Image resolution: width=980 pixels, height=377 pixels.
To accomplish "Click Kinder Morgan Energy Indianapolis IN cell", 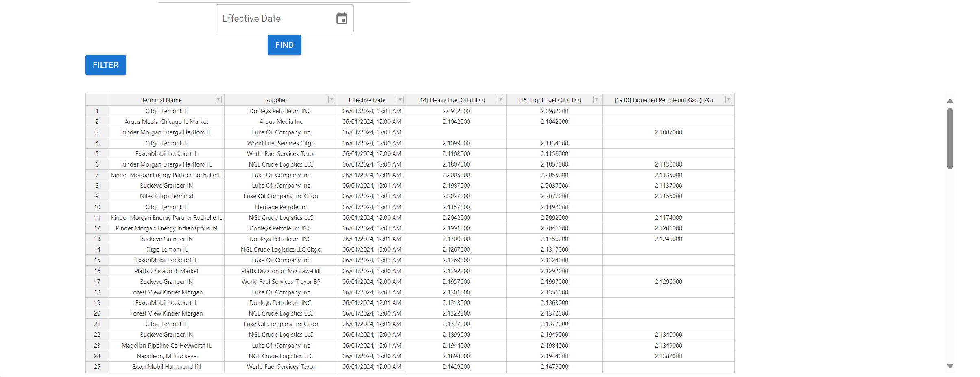I will point(166,228).
